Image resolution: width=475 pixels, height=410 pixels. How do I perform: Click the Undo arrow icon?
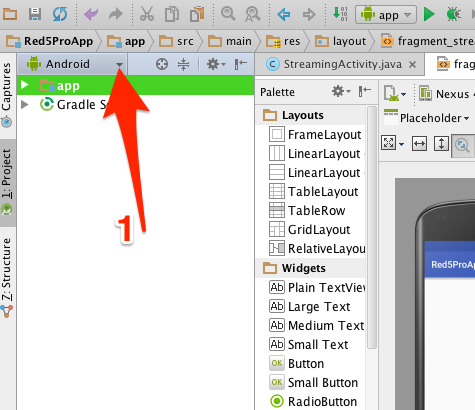tap(91, 14)
